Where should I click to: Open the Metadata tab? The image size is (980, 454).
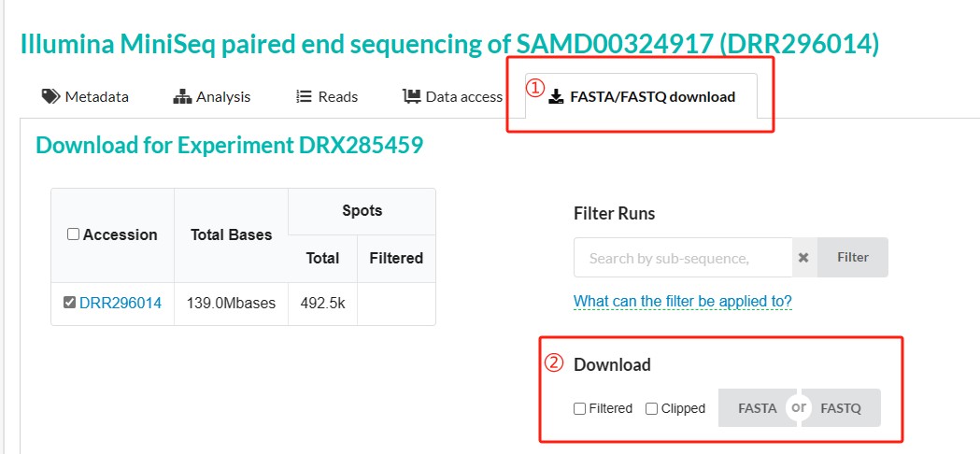(x=85, y=97)
